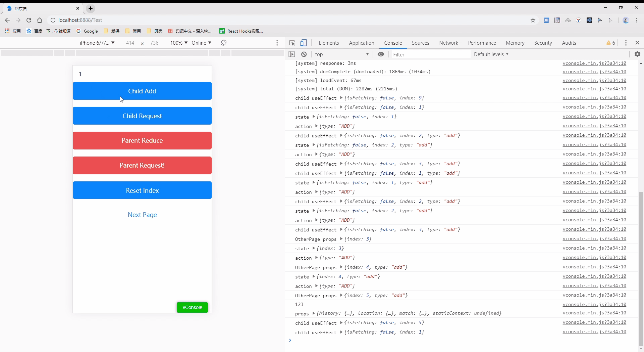This screenshot has height=352, width=644.
Task: Open the Default levels dropdown
Action: click(491, 54)
